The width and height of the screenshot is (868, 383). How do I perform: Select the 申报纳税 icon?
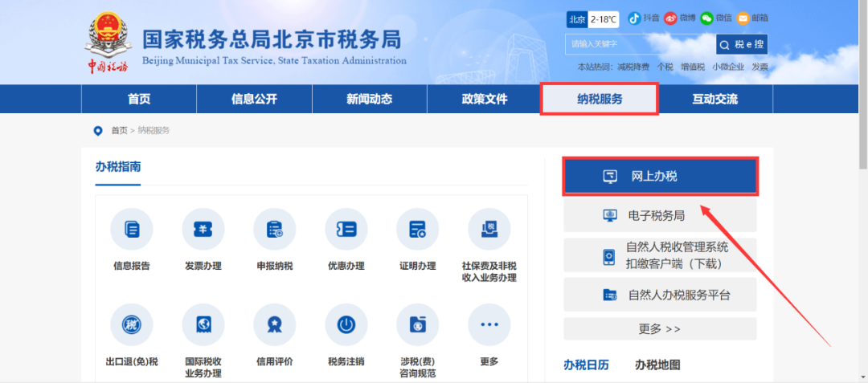(x=275, y=230)
